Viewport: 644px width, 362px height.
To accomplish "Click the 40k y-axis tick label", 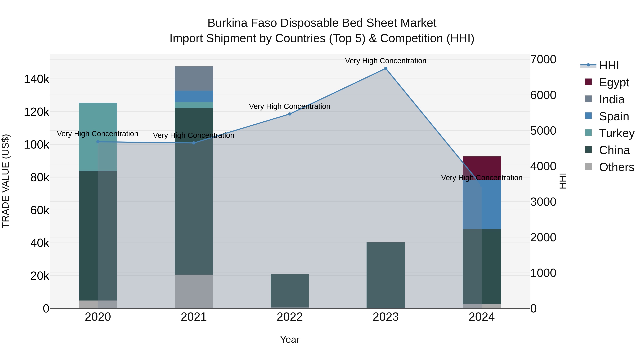I will point(40,243).
